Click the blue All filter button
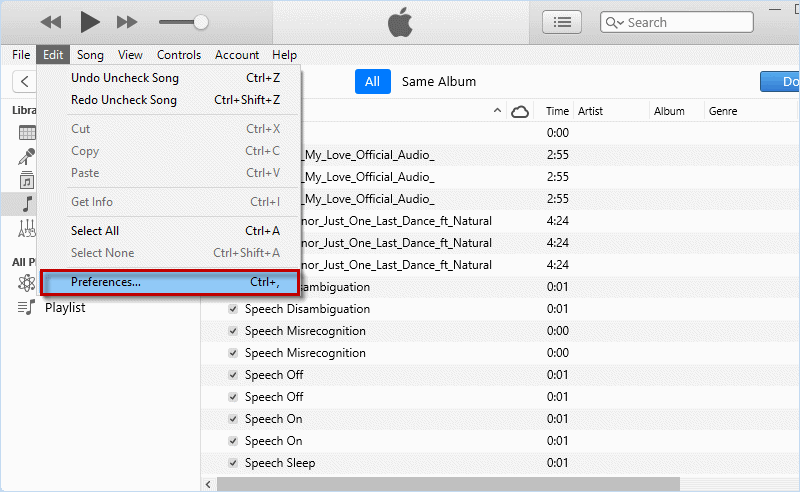 372,82
